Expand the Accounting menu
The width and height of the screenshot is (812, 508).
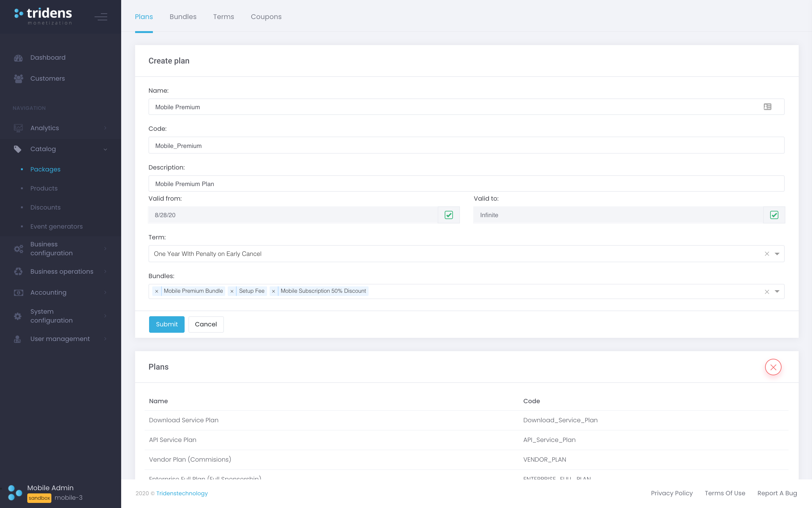pyautogui.click(x=105, y=293)
